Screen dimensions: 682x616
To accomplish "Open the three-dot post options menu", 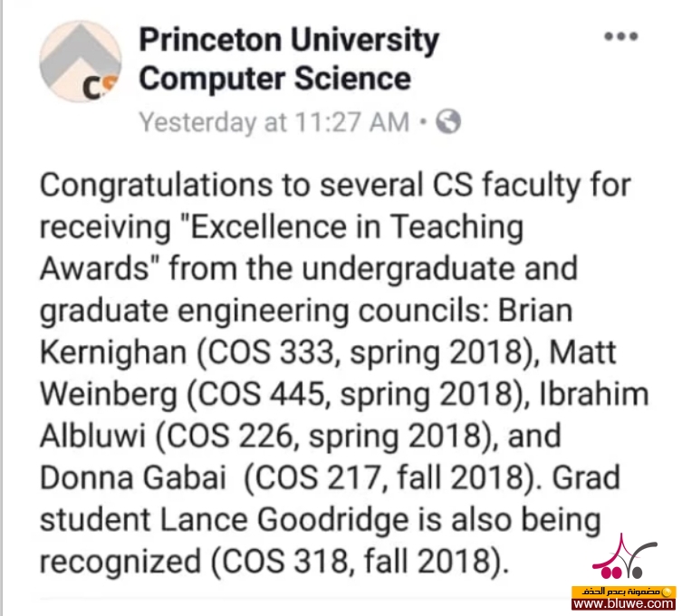I will [621, 36].
